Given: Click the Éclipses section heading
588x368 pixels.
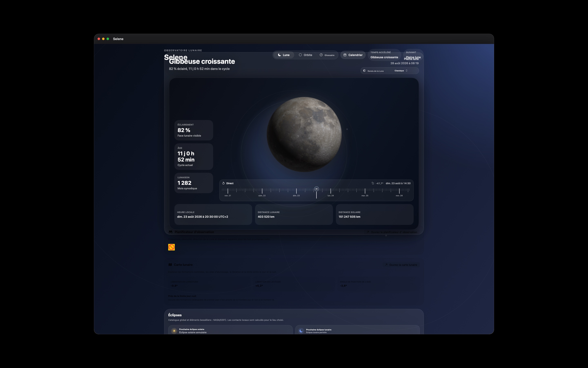Looking at the screenshot, I should pos(175,315).
